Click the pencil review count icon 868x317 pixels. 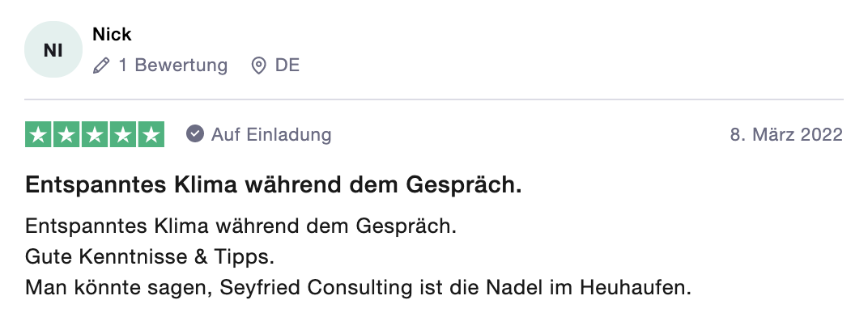(x=100, y=66)
